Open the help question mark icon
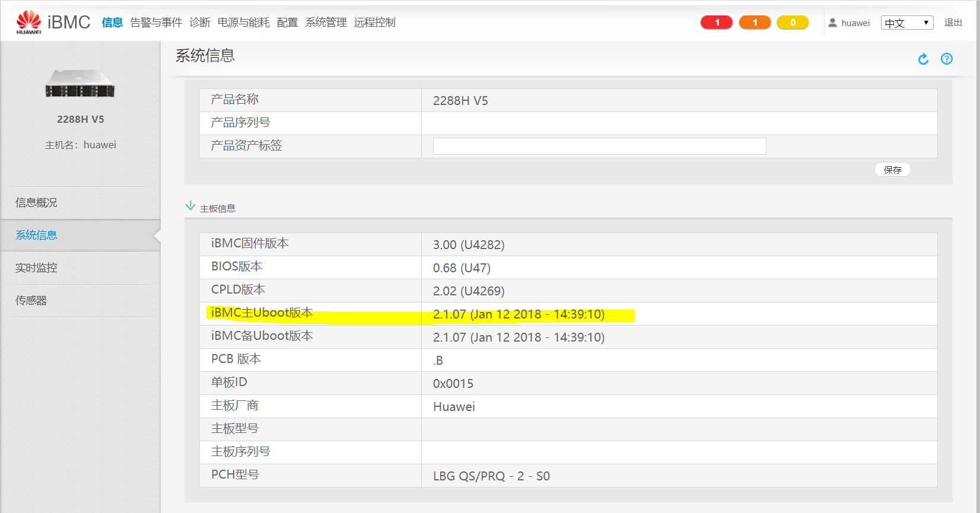 947,59
